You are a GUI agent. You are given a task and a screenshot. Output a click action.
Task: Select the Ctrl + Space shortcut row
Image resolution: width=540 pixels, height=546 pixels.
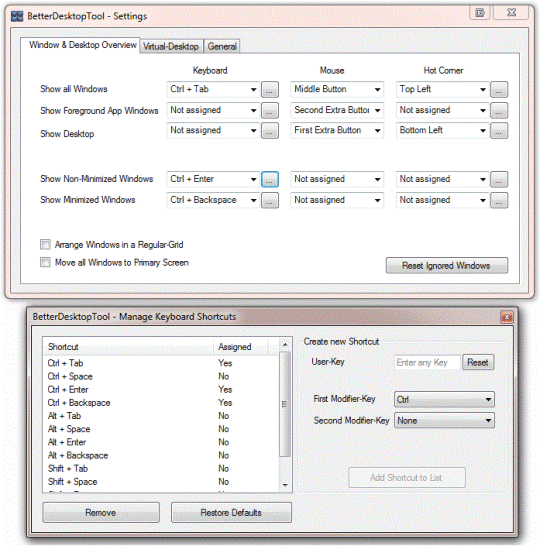(x=161, y=376)
